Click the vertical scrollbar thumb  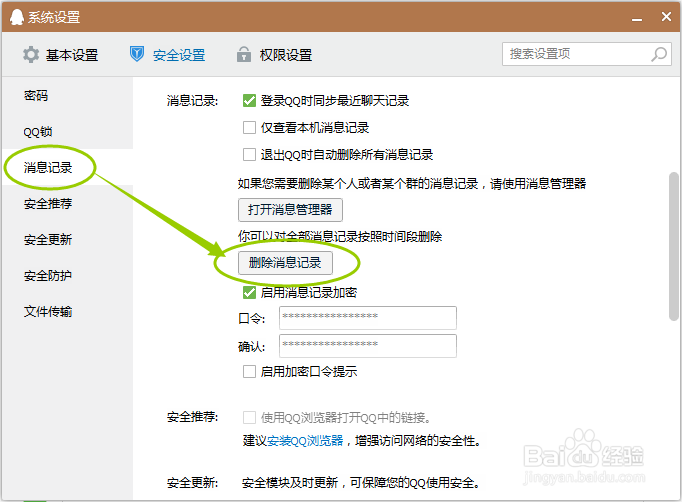674,246
